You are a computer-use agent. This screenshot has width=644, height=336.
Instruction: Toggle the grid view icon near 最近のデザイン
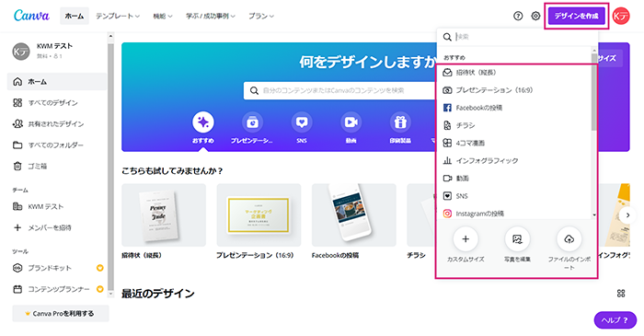coord(621,294)
